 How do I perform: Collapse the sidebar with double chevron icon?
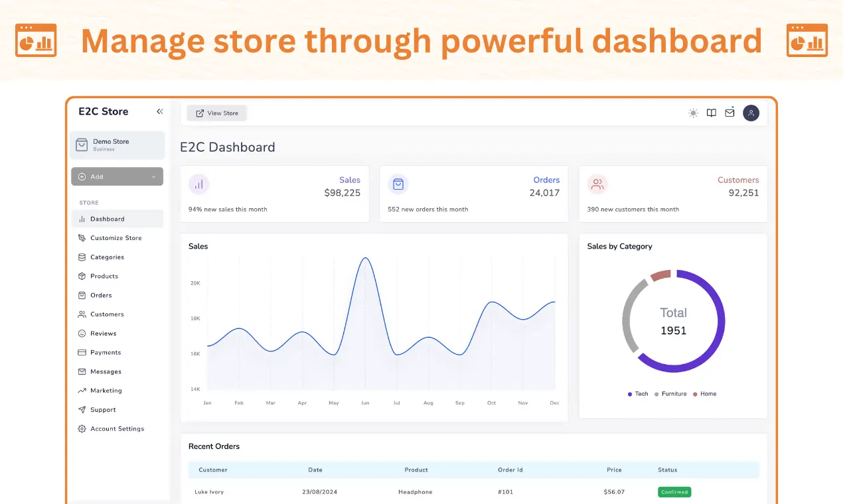(x=159, y=111)
